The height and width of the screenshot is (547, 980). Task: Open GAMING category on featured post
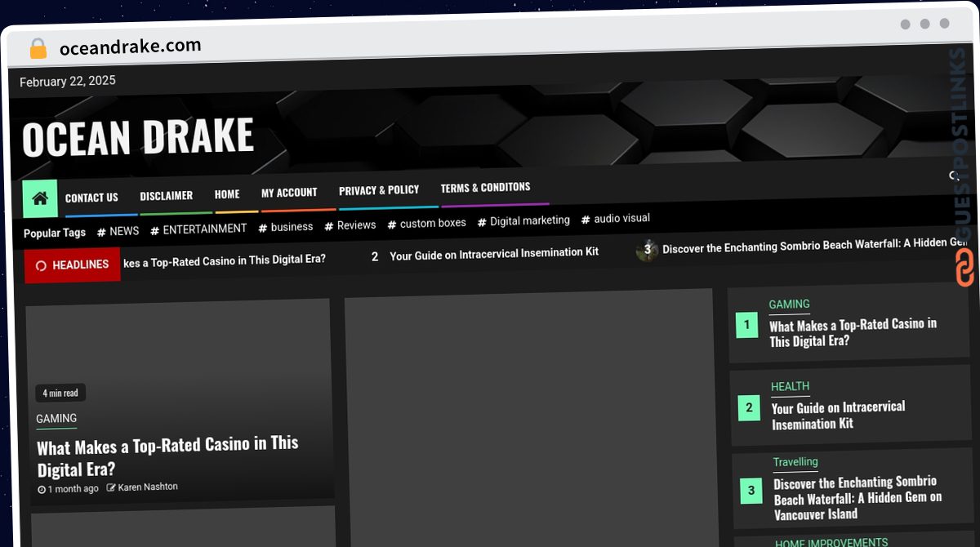[56, 419]
